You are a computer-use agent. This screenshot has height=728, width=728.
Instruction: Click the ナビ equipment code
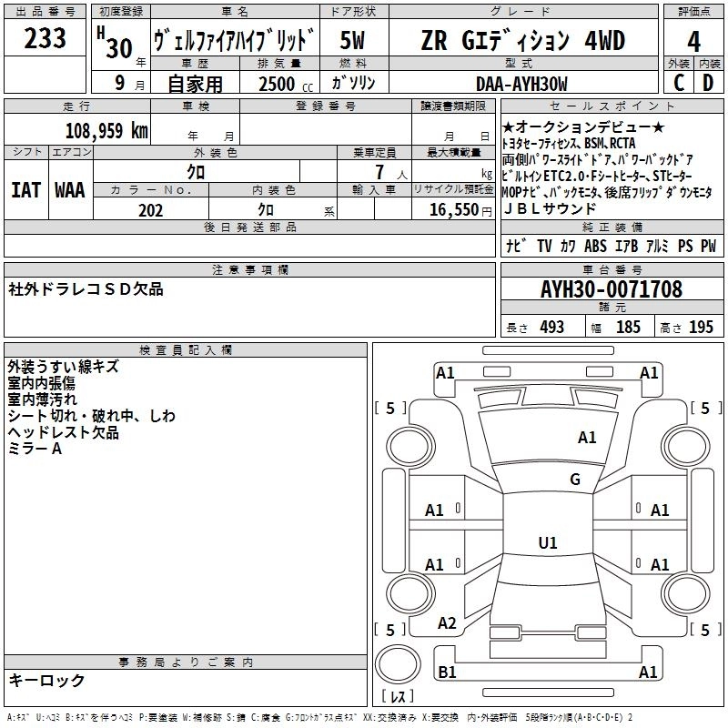(x=515, y=246)
